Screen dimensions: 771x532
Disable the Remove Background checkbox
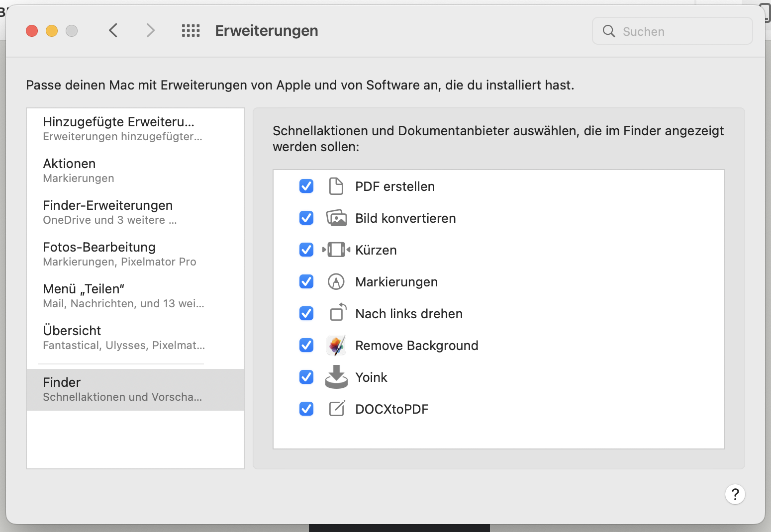pyautogui.click(x=306, y=346)
